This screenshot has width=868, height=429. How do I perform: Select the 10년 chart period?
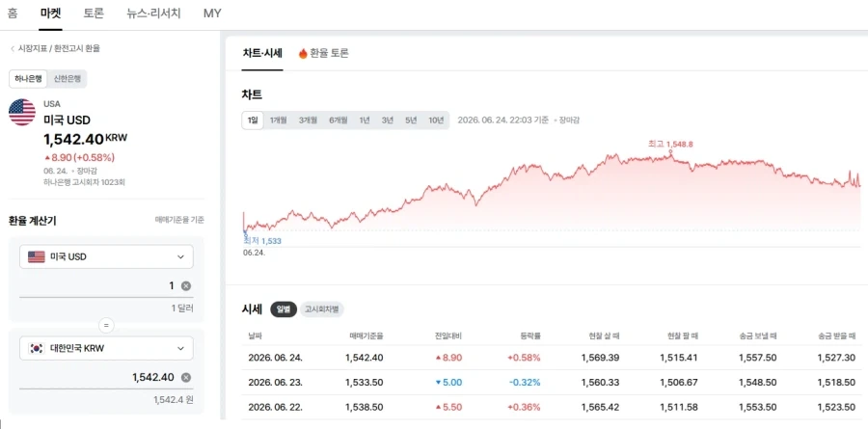coord(436,121)
